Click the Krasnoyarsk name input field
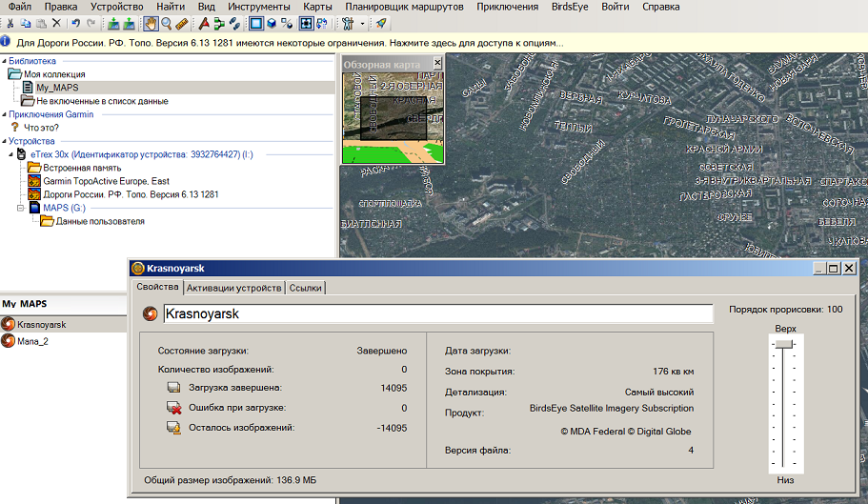868x504 pixels. 437,313
